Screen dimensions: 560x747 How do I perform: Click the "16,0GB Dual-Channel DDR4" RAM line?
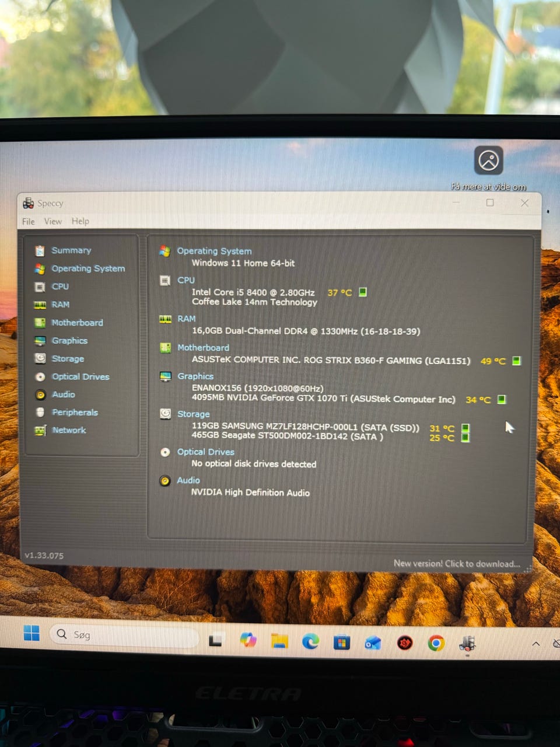click(x=306, y=331)
